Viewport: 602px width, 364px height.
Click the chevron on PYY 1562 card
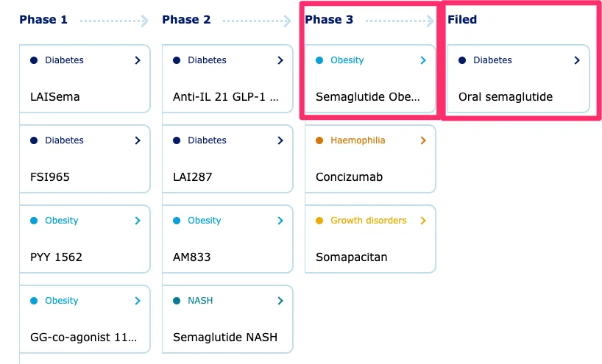[x=138, y=221]
